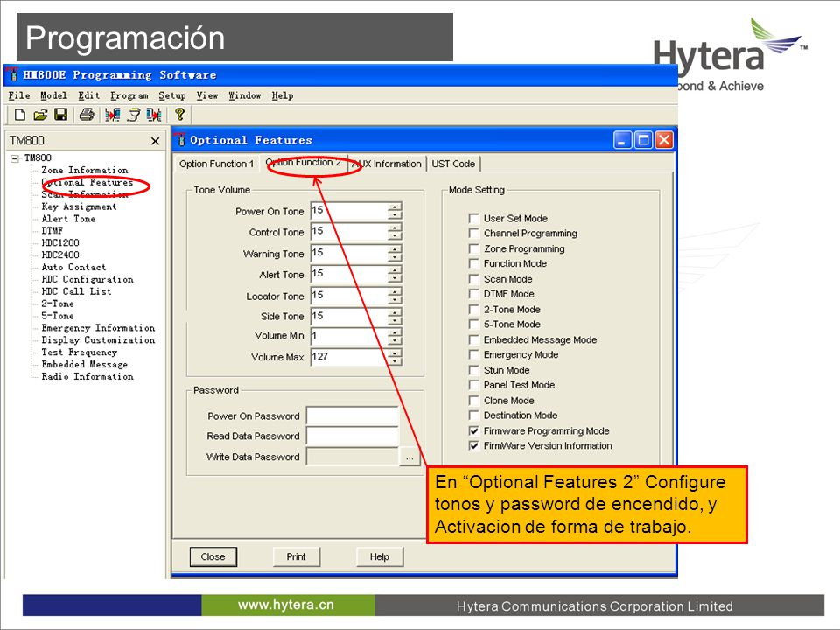Open the File menu
840x630 pixels.
(x=19, y=96)
